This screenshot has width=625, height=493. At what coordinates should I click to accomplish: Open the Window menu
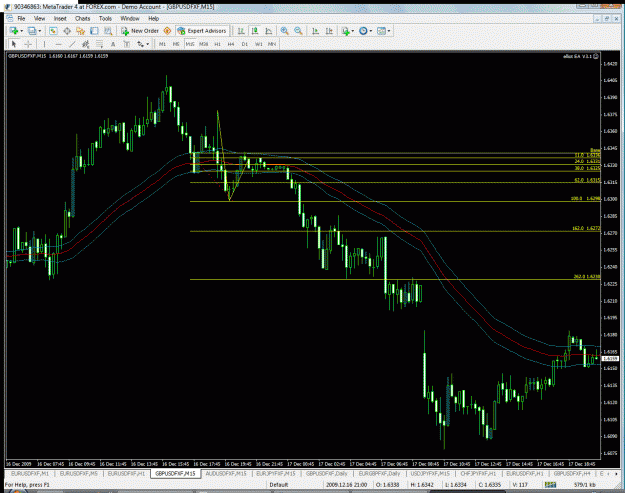point(130,18)
